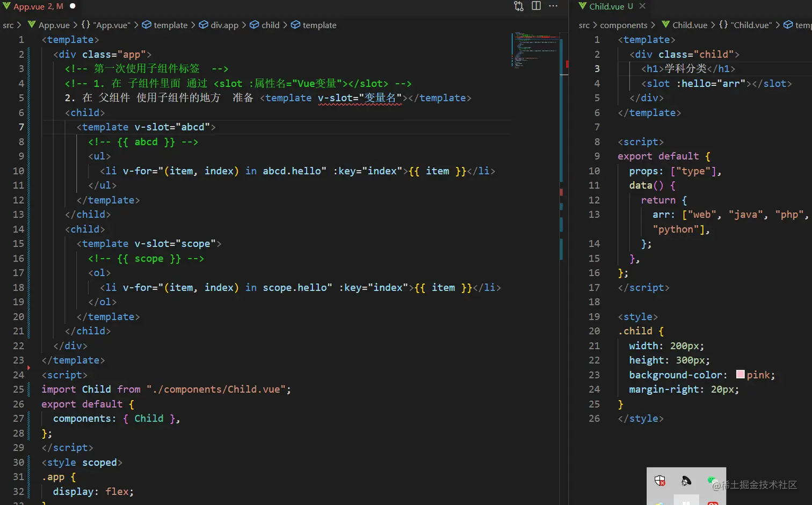812x505 pixels.
Task: Click the cube icon at the right pane breadcrumb end
Action: [788, 24]
